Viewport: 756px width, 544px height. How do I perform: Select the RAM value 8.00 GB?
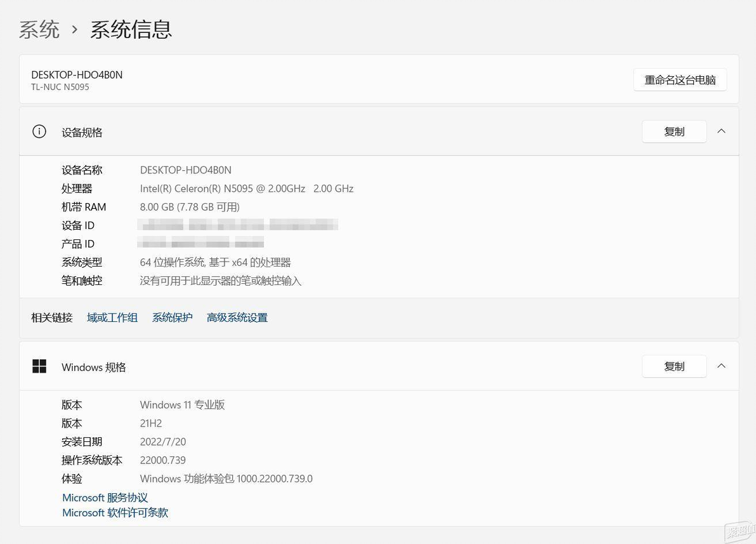tap(190, 207)
